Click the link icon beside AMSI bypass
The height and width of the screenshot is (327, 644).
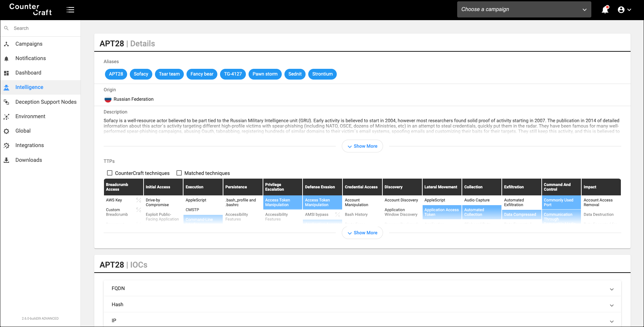pos(337,215)
